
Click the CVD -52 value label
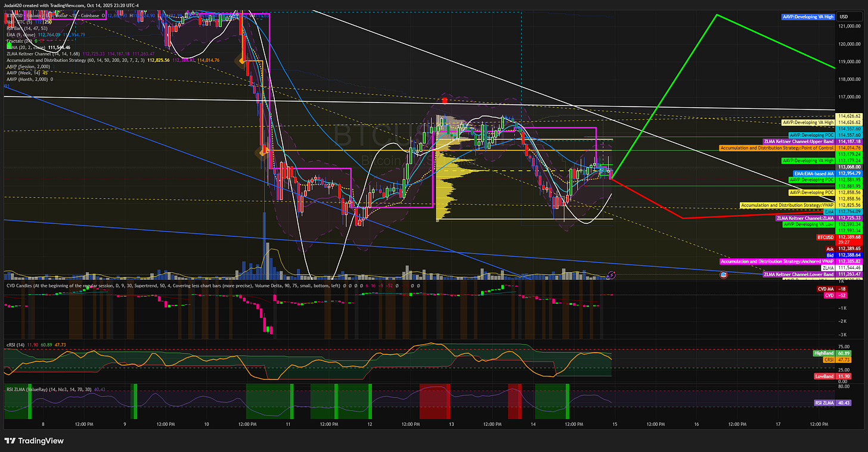[x=836, y=295]
